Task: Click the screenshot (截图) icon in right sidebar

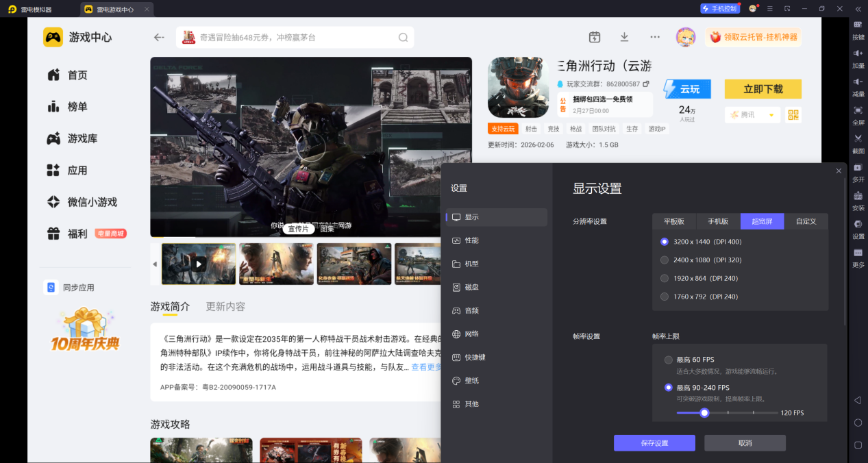Action: (x=858, y=142)
